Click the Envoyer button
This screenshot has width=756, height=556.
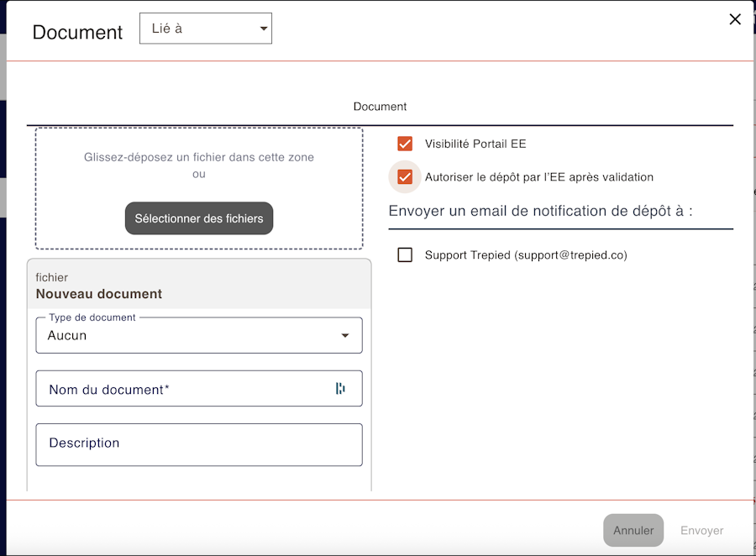tap(701, 530)
